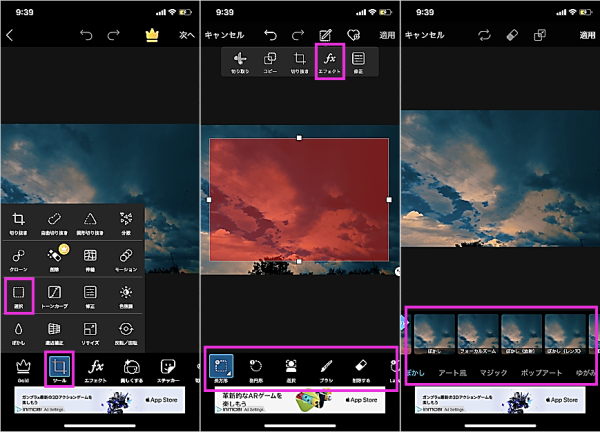Image resolution: width=600 pixels, height=432 pixels.
Task: Select the Ellipse selection mode
Action: click(x=256, y=370)
